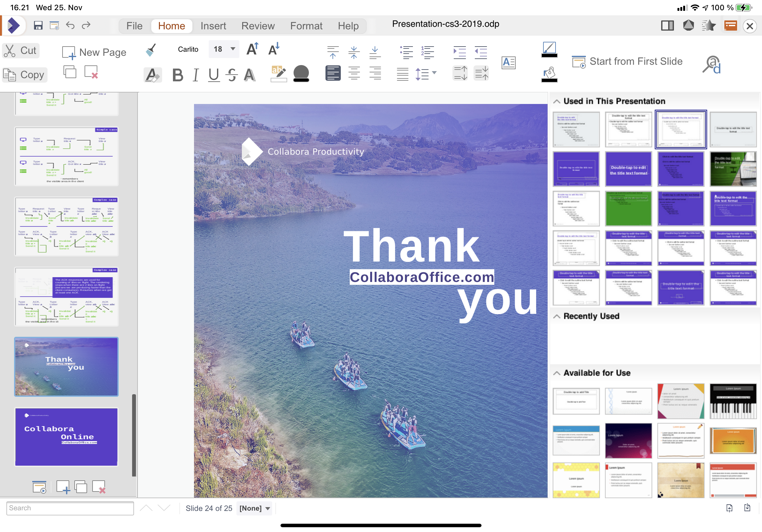The width and height of the screenshot is (762, 532).
Task: Click the Carlito font name box
Action: coord(188,49)
